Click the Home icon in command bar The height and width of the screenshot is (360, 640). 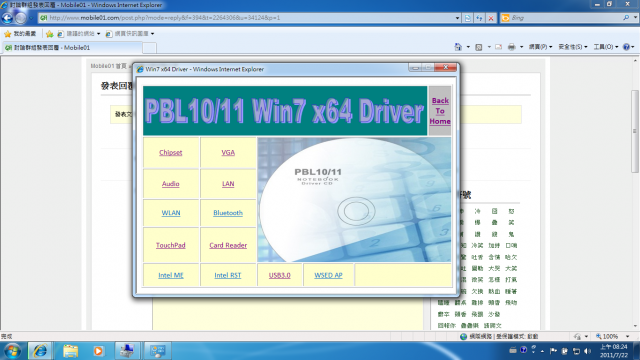pos(458,47)
